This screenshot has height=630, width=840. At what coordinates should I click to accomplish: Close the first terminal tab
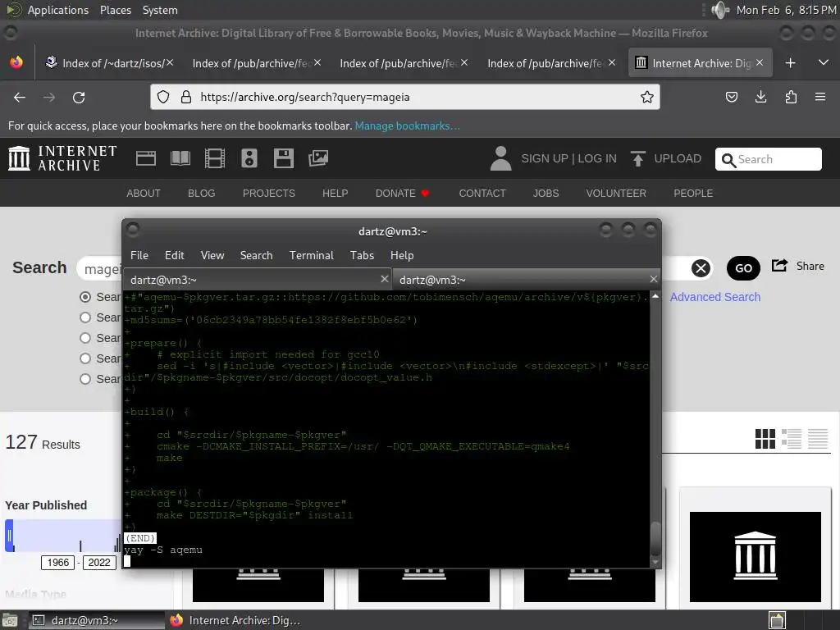[x=384, y=279]
